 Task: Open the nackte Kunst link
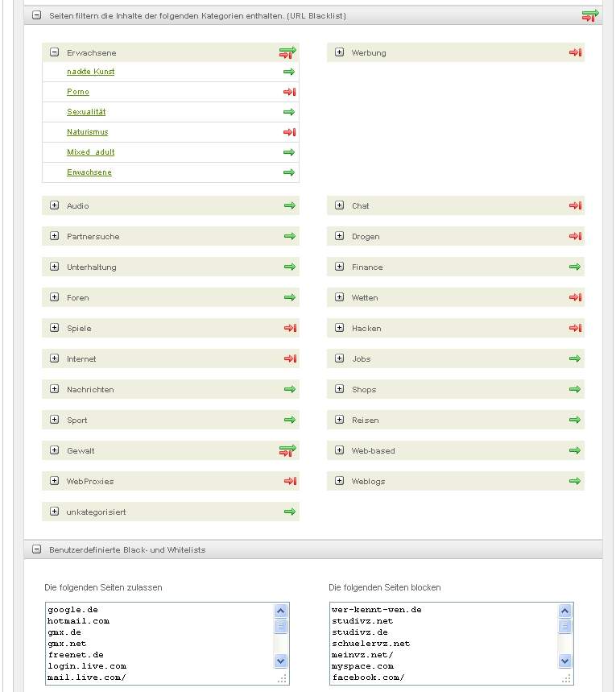(90, 72)
